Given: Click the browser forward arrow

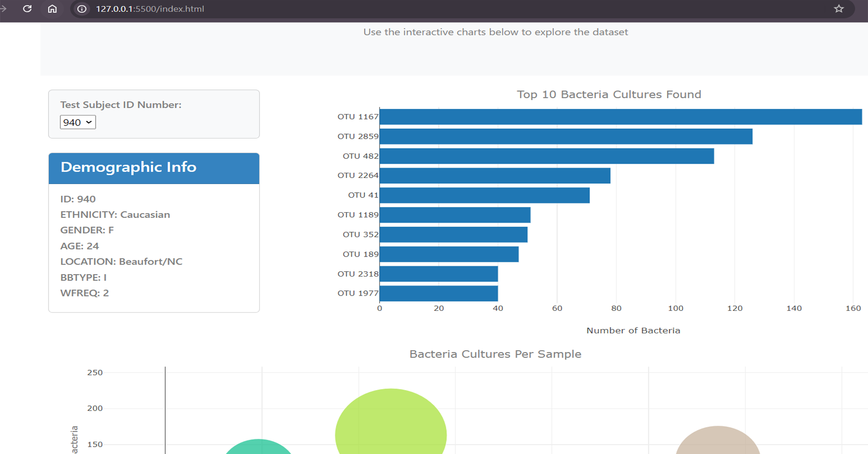Looking at the screenshot, I should point(4,9).
